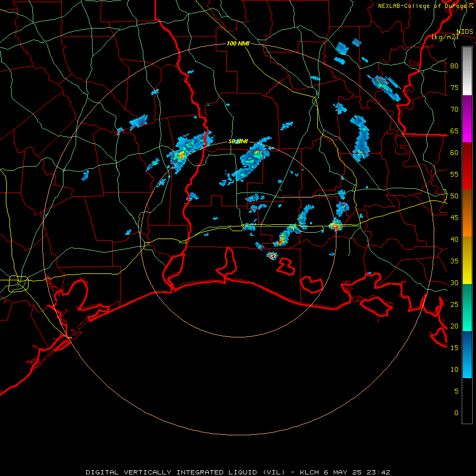Click the 15 value on the color scale
The image size is (476, 476).
point(454,348)
